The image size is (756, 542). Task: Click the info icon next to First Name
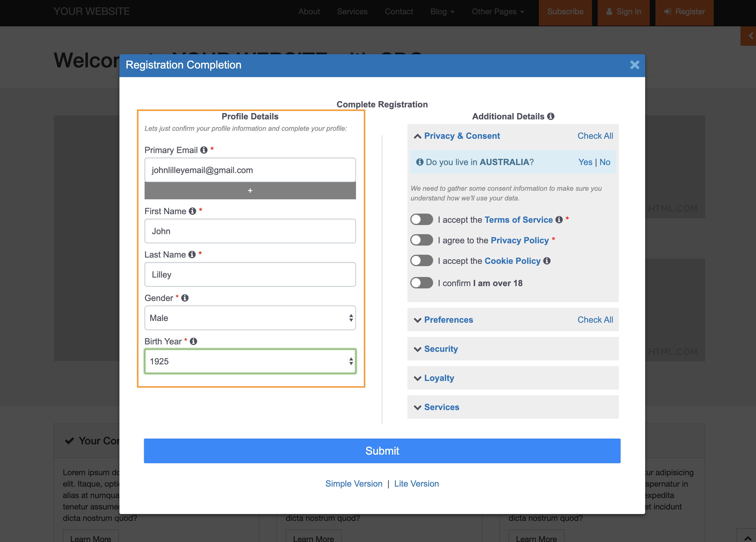(x=192, y=211)
